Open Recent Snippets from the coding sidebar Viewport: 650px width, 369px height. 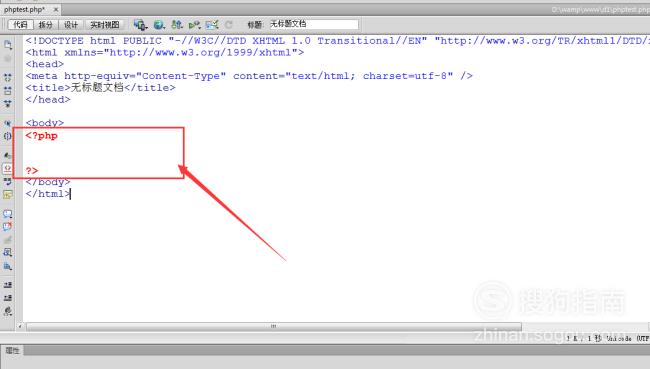click(x=7, y=252)
